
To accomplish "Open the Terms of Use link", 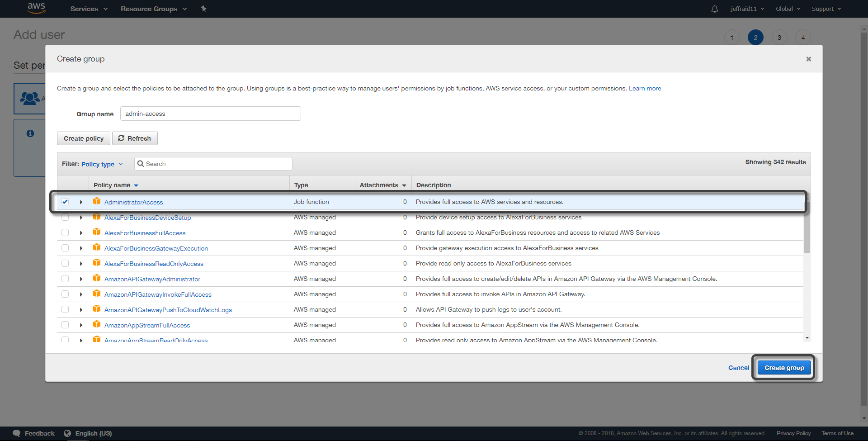I will tap(837, 433).
